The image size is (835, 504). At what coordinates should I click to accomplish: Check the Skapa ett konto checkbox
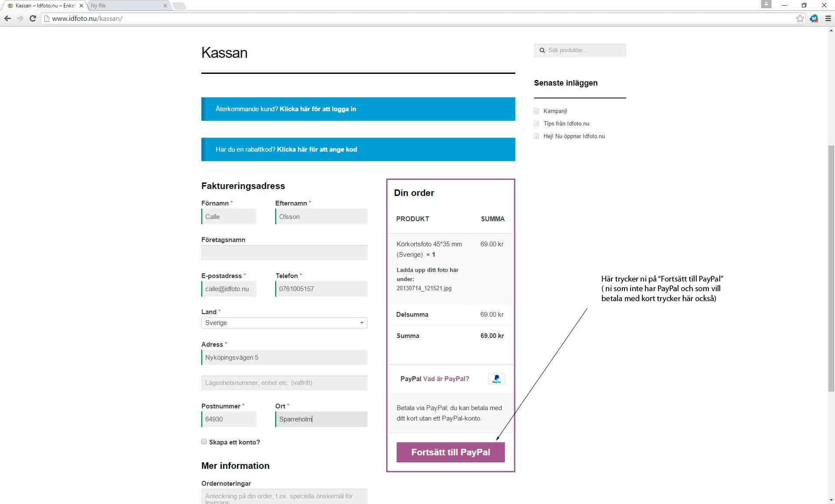(x=204, y=441)
